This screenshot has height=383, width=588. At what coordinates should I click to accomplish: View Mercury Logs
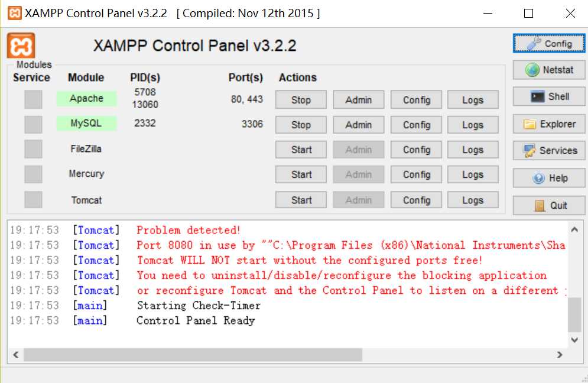pos(473,174)
